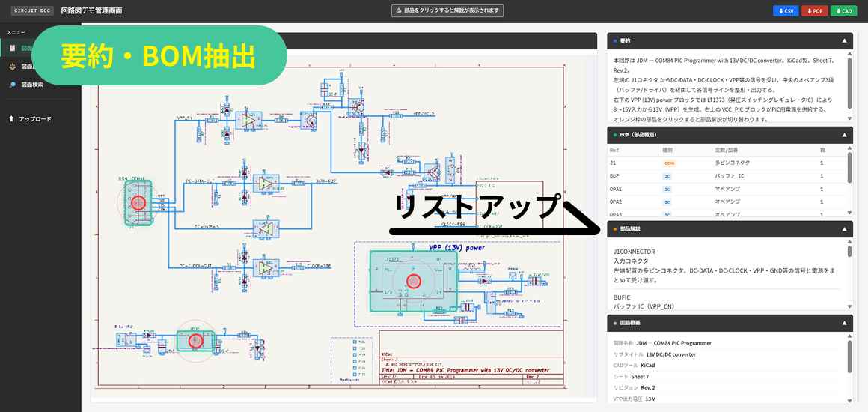Select the J1 row in the BOM table
The image size is (868, 412).
tap(727, 163)
